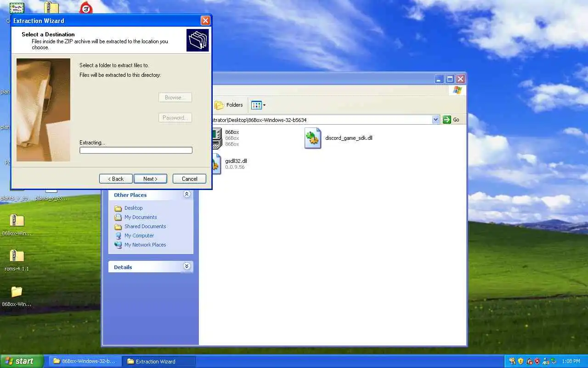Select the zipped folder icon at top of desktop

(x=51, y=7)
